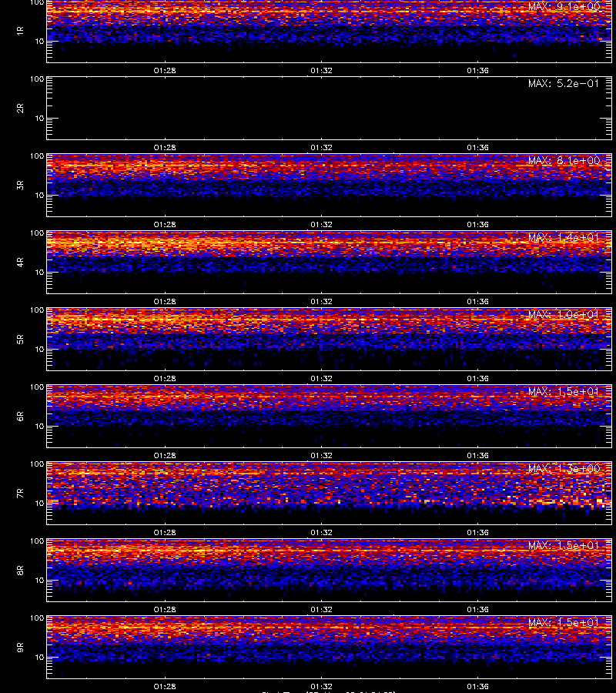Click 01:32 tick label below 9R panel
Image resolution: width=616 pixels, height=693 pixels.
coord(321,686)
